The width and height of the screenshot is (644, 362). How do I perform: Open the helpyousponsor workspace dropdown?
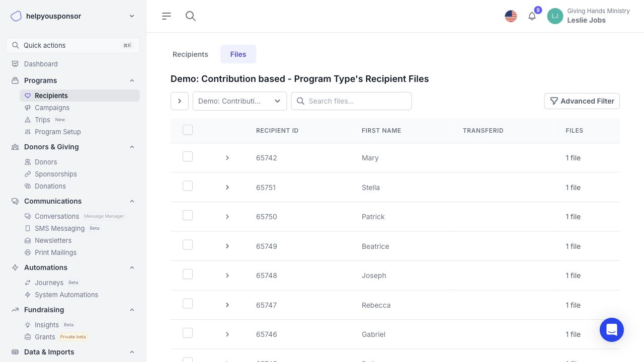point(132,16)
